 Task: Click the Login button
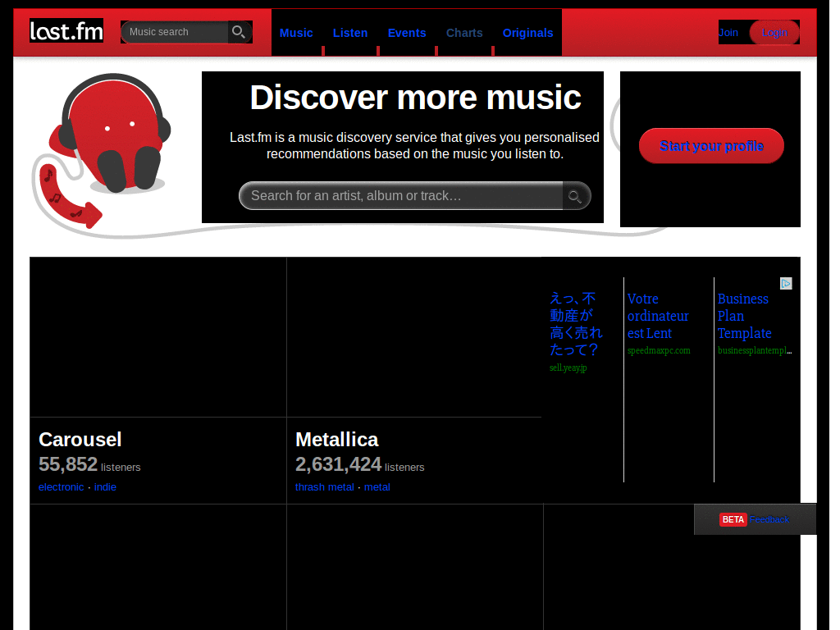click(774, 33)
